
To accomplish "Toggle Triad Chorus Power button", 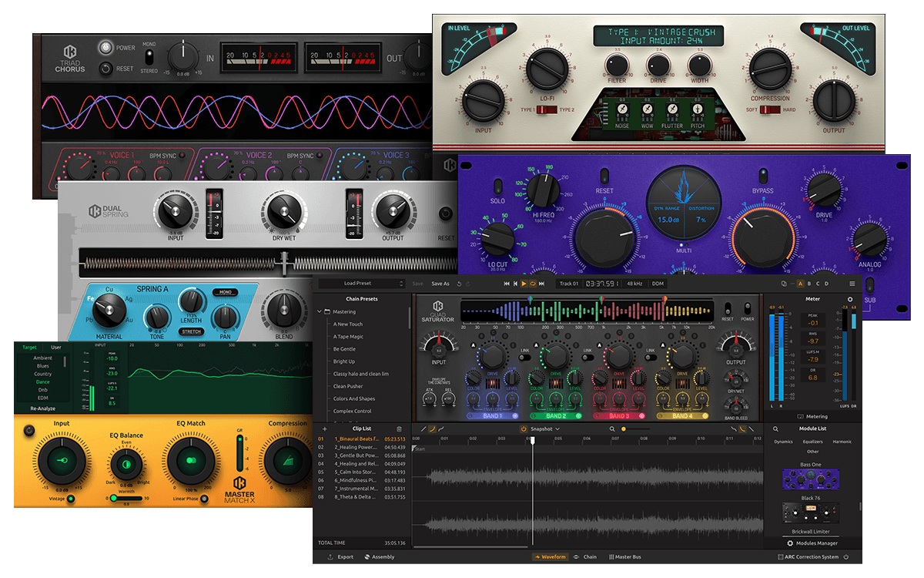I will [x=105, y=47].
